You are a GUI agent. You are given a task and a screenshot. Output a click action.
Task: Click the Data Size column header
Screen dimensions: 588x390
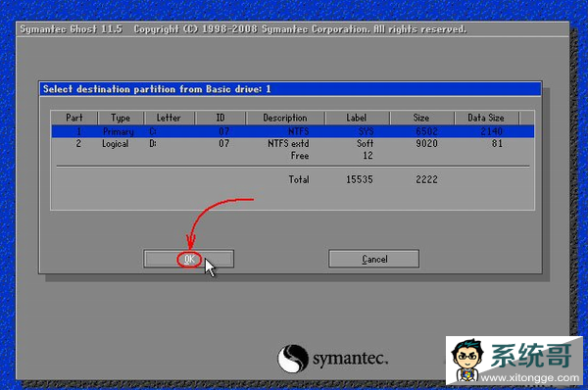click(486, 118)
